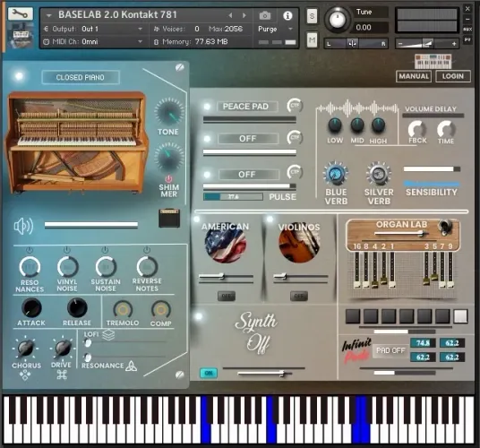Click the white organ preset pad
The width and height of the screenshot is (480, 448).
coord(460,316)
